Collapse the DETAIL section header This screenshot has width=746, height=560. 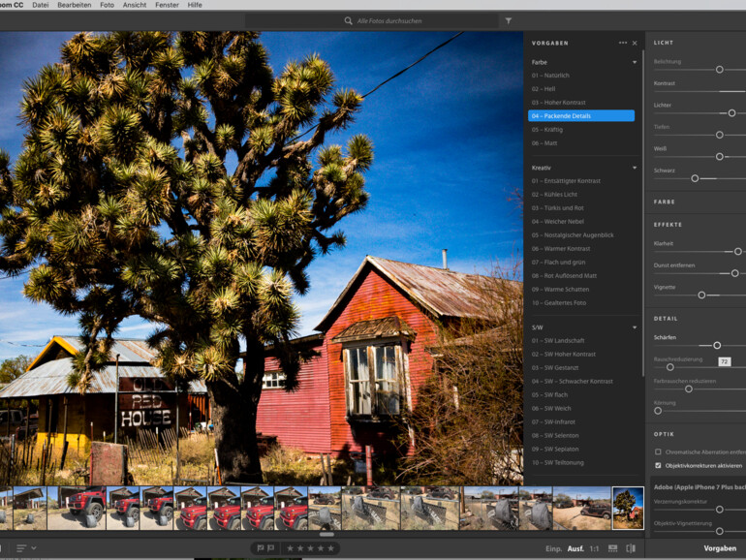pos(666,319)
